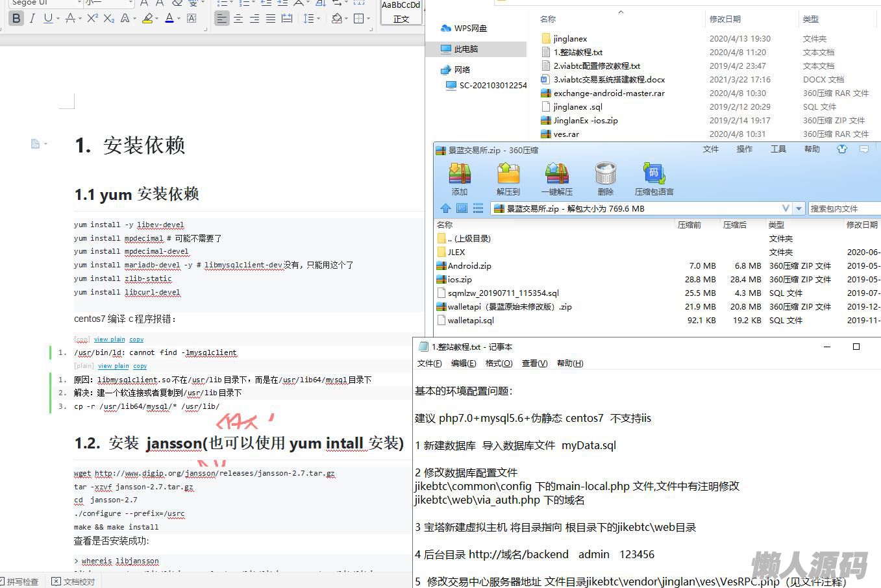Toggle left text alignment button
The width and height of the screenshot is (881, 588).
(222, 19)
